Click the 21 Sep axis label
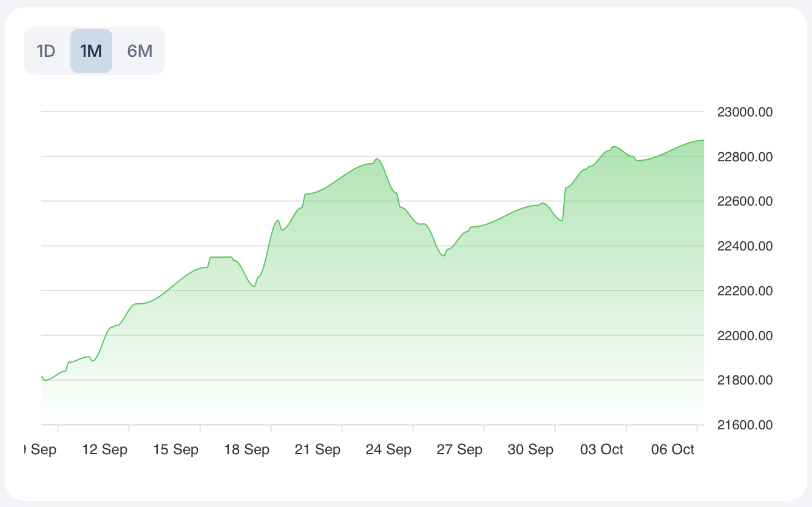 pos(318,449)
